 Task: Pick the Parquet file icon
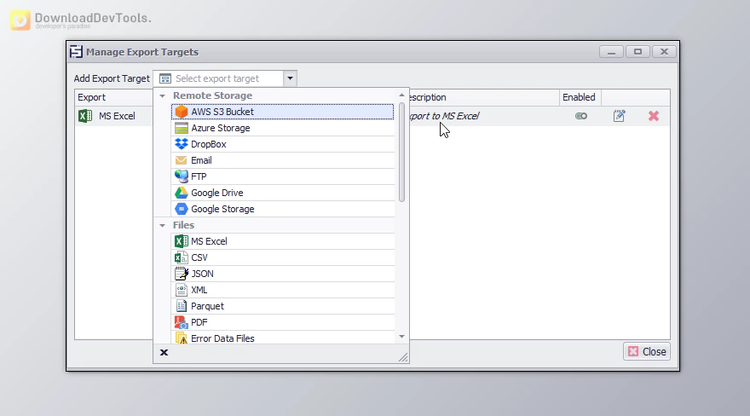[181, 306]
